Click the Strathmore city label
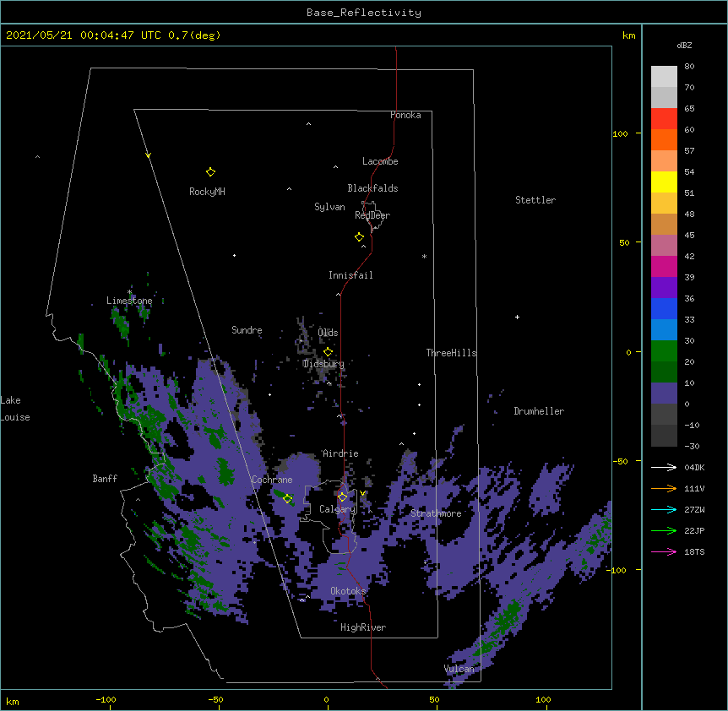The height and width of the screenshot is (711, 728). 436,513
